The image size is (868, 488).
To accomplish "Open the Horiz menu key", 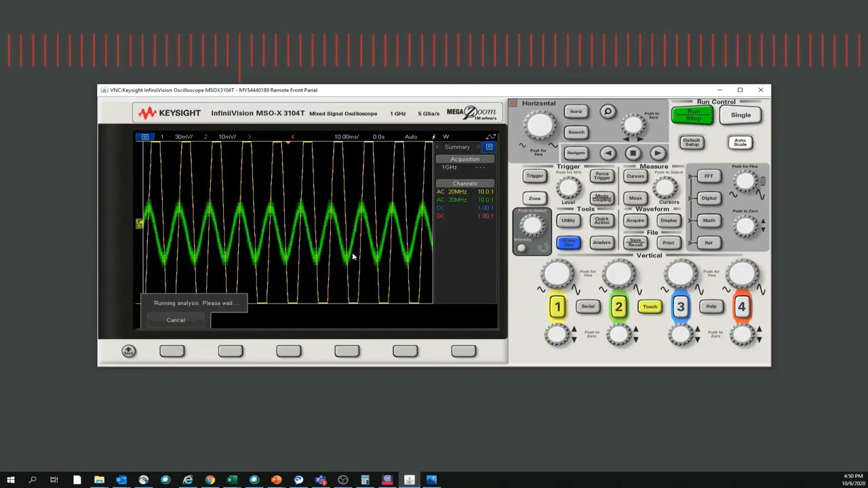I will (x=576, y=111).
